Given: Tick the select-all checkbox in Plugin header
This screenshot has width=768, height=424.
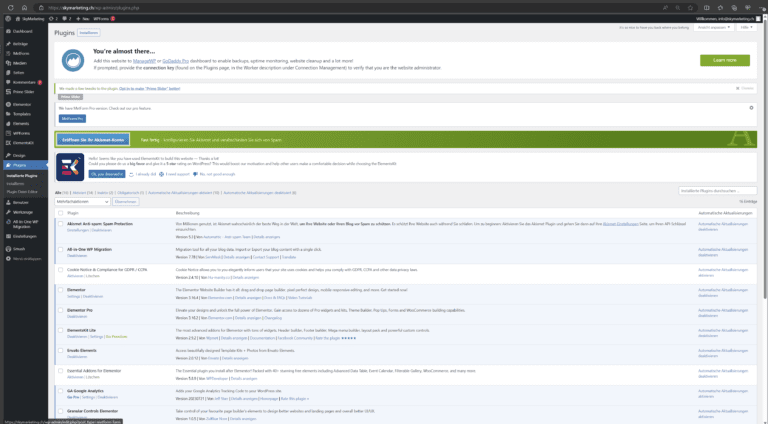Looking at the screenshot, I should (61, 213).
